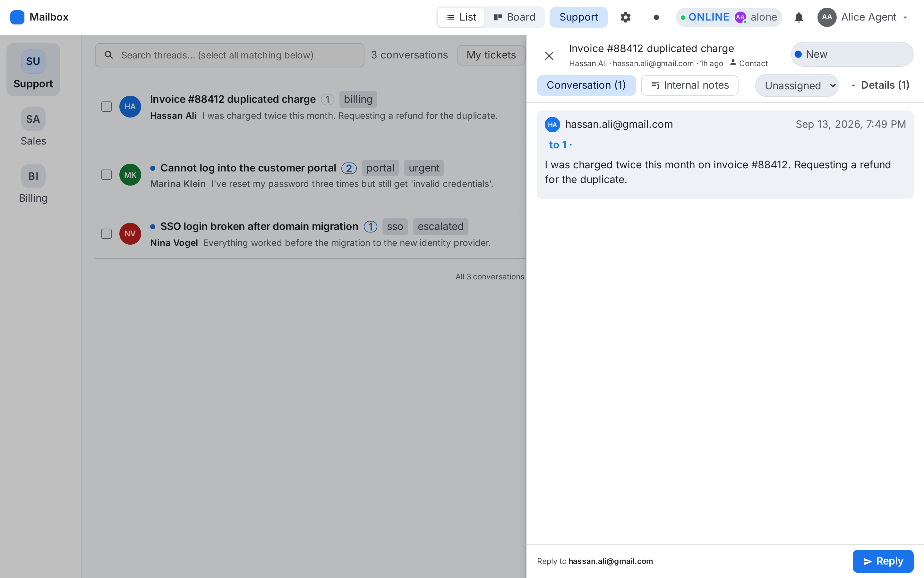Select the BI Billing mailbox
Screen dimensions: 924x578
pyautogui.click(x=33, y=184)
